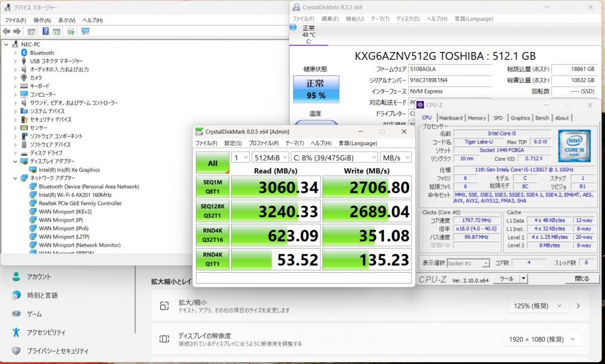Click the ゲーム icon in Settings sidebar
Viewport: 605px width, 364px height.
tap(16, 314)
